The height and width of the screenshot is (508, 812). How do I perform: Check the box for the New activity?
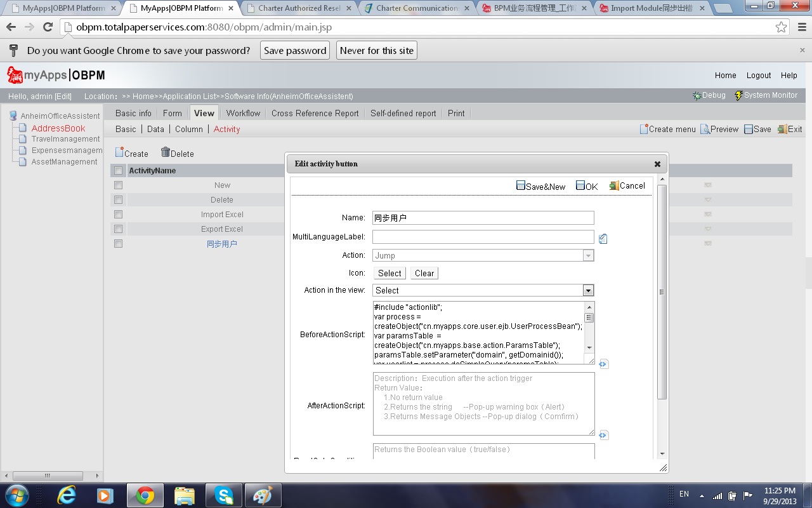(x=118, y=185)
